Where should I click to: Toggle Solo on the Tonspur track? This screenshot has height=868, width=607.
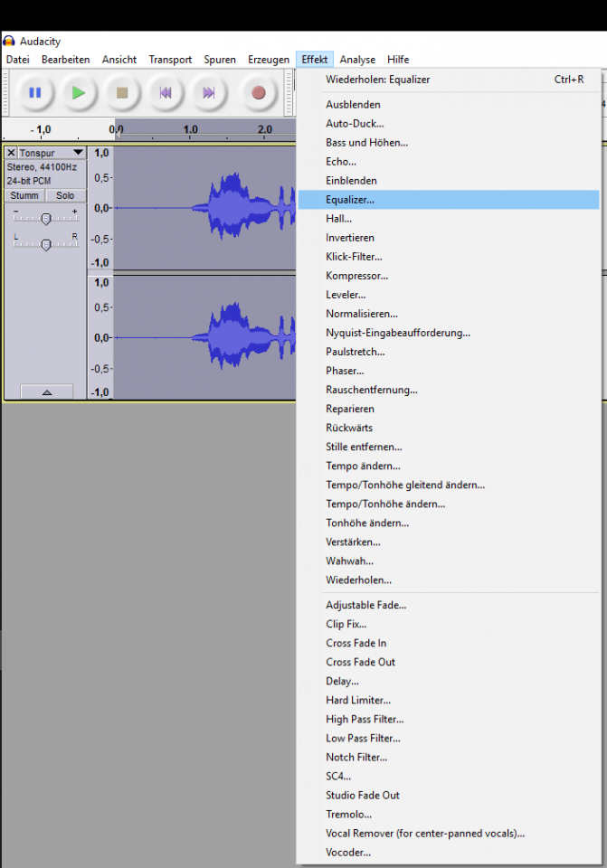[x=65, y=195]
